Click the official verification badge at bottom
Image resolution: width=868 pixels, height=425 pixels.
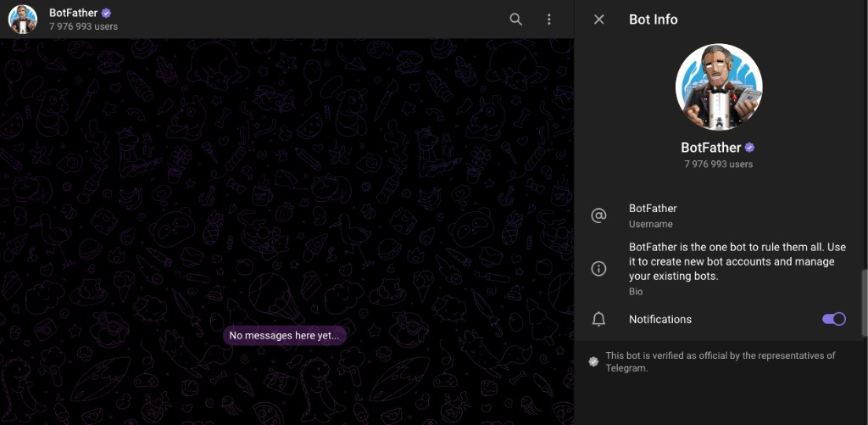click(x=593, y=362)
